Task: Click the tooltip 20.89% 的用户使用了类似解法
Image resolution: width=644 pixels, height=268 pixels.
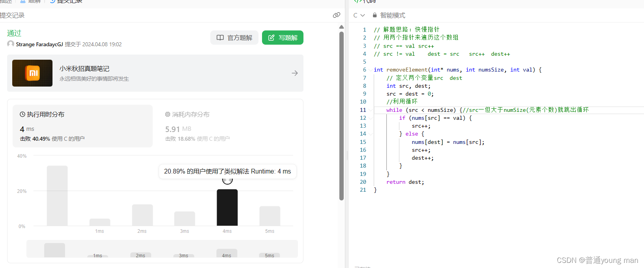Action: tap(228, 171)
